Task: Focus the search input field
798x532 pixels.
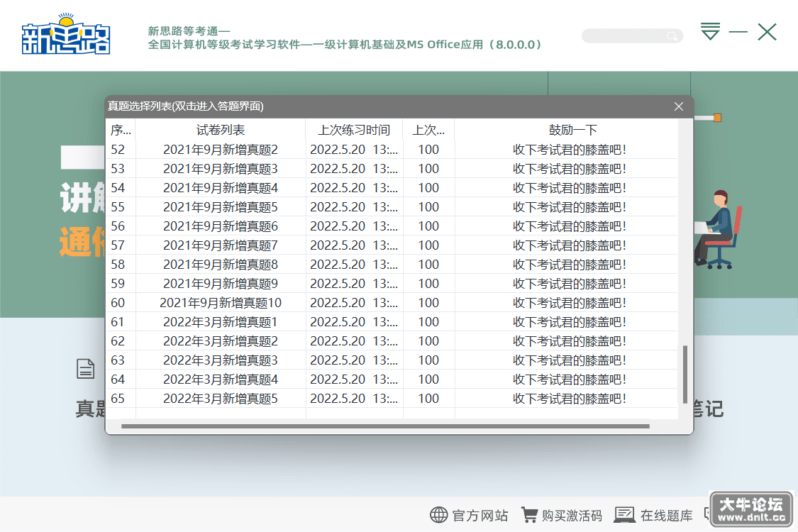Action: [632, 35]
